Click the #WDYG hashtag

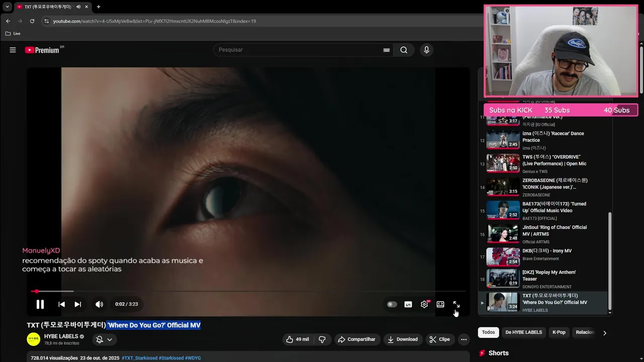coord(193,358)
